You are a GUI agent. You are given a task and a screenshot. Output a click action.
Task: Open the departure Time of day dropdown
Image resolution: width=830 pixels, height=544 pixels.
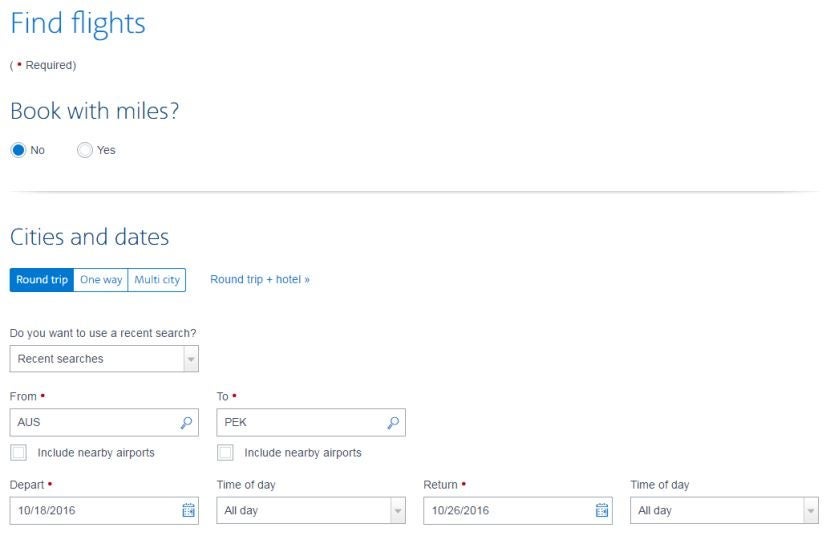tap(311, 511)
